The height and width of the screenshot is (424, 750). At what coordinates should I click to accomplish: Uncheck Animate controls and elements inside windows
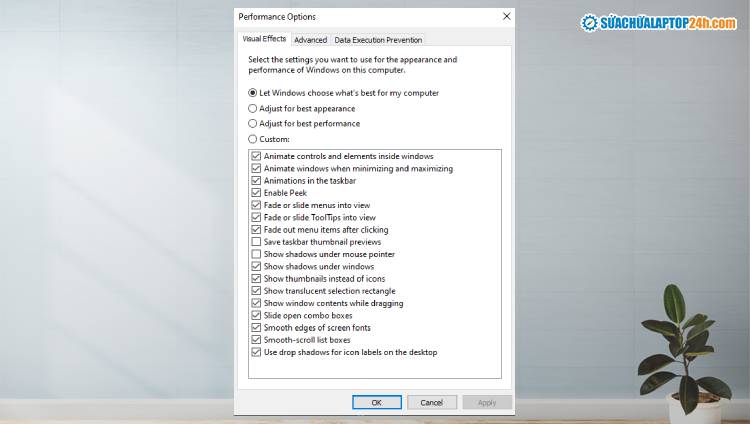tap(256, 156)
